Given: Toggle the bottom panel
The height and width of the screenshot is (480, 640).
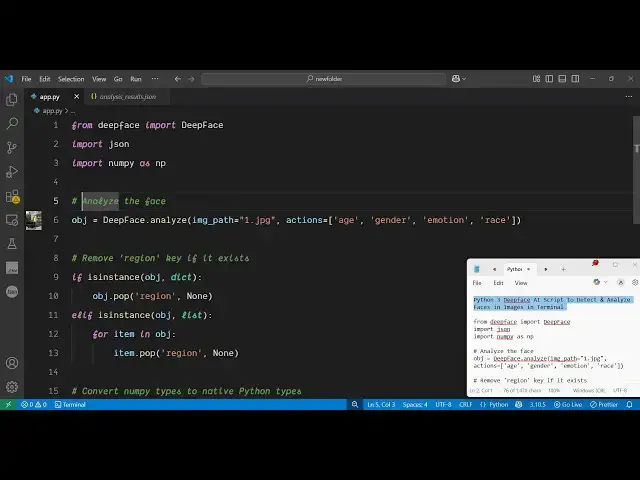Looking at the screenshot, I should 562,79.
